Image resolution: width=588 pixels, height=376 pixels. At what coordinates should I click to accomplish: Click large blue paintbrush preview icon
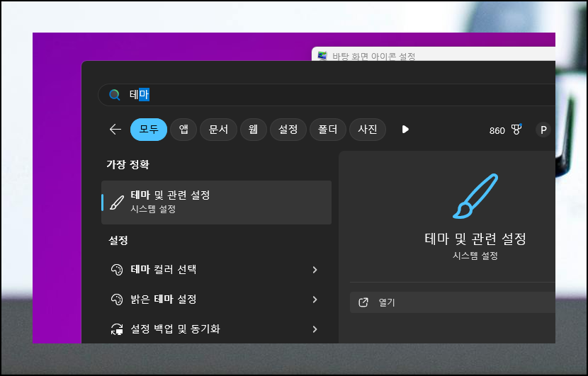(x=475, y=196)
